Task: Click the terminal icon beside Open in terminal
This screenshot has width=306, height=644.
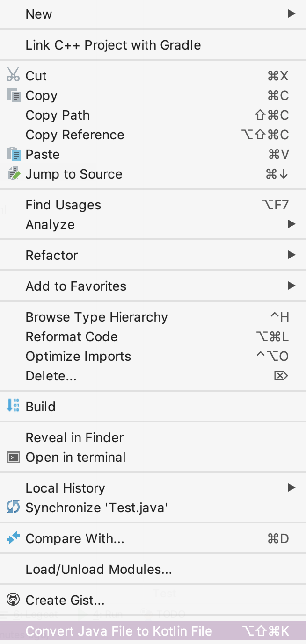Action: click(x=14, y=457)
